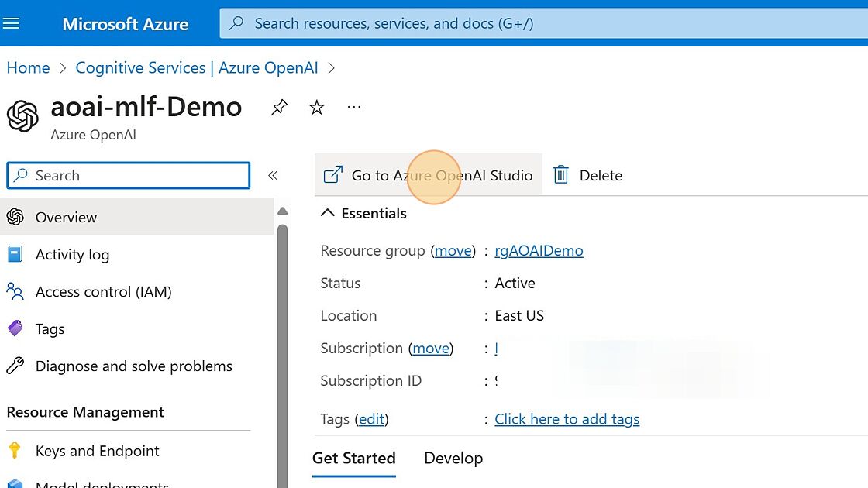Click the Overview OpenAI icon

point(15,217)
